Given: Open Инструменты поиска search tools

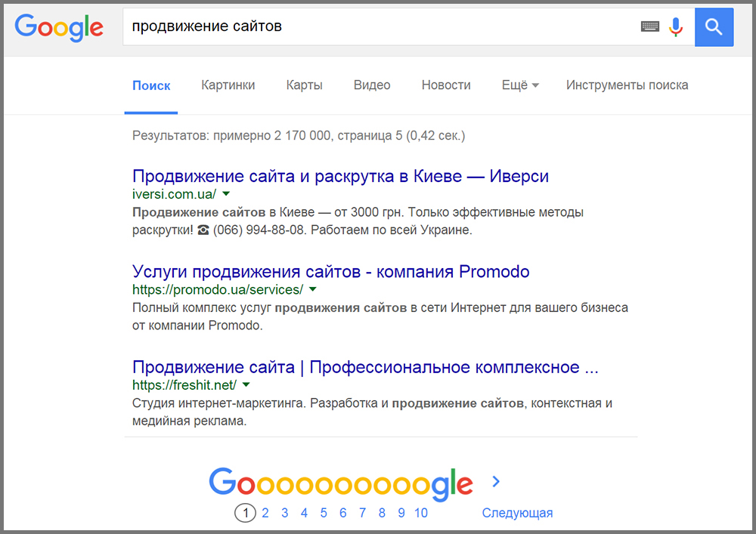Looking at the screenshot, I should coord(627,85).
